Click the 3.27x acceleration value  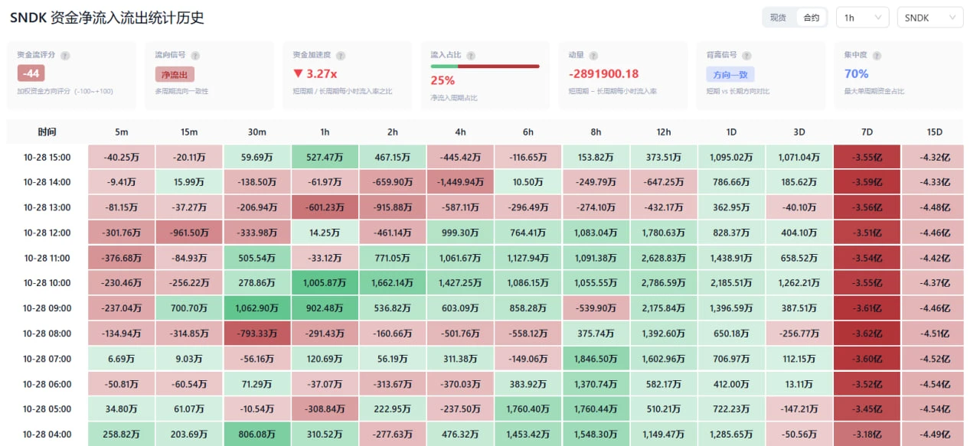pyautogui.click(x=315, y=74)
